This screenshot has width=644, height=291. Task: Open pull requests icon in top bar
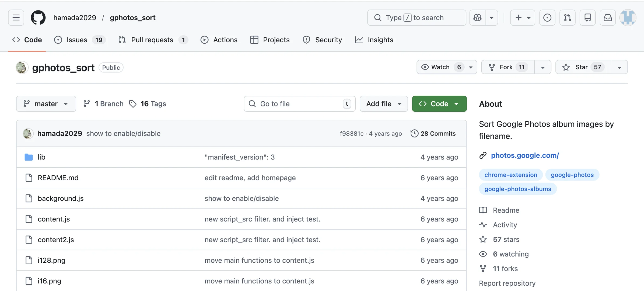coord(568,18)
